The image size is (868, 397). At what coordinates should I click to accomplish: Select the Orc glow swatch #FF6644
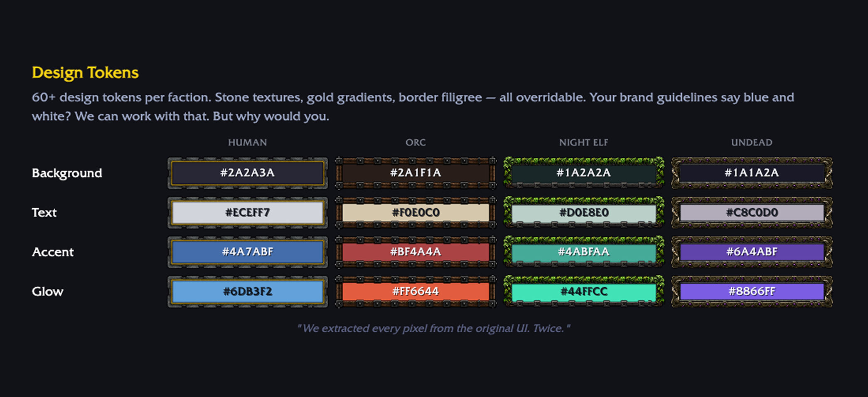416,291
